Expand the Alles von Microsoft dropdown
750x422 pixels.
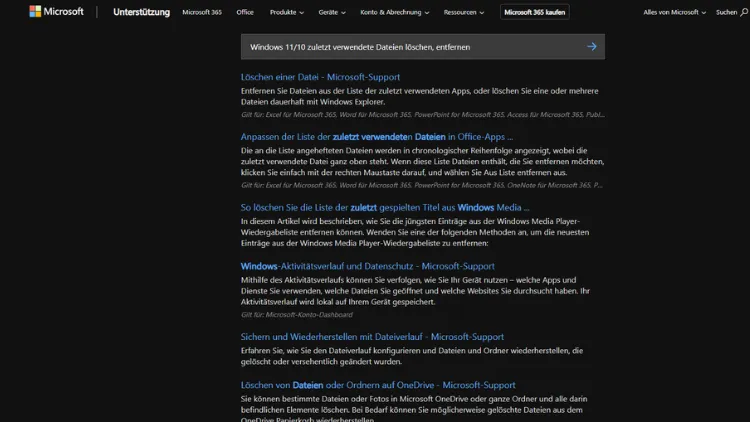click(x=674, y=12)
